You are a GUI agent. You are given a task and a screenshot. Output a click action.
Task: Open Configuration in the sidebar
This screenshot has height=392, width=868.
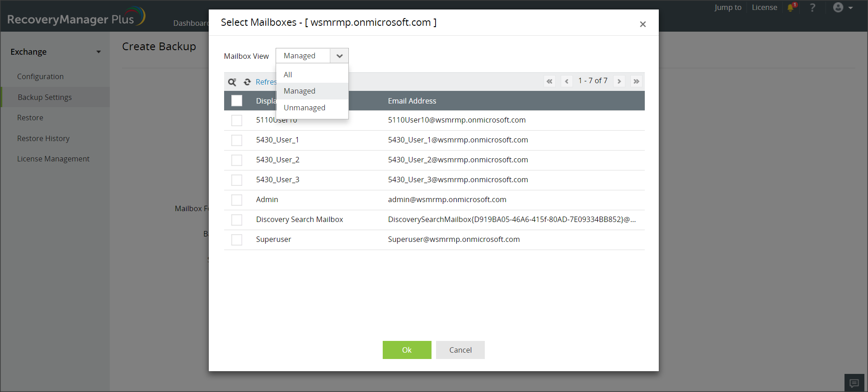pyautogui.click(x=40, y=76)
